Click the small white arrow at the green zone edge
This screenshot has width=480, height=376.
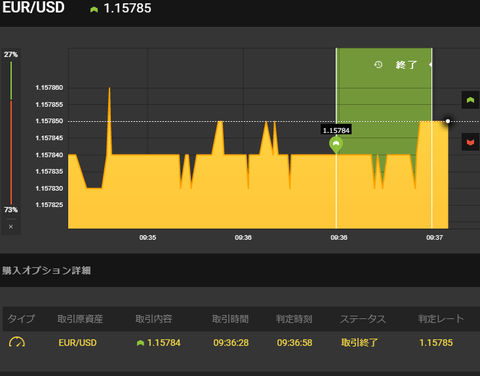431,65
